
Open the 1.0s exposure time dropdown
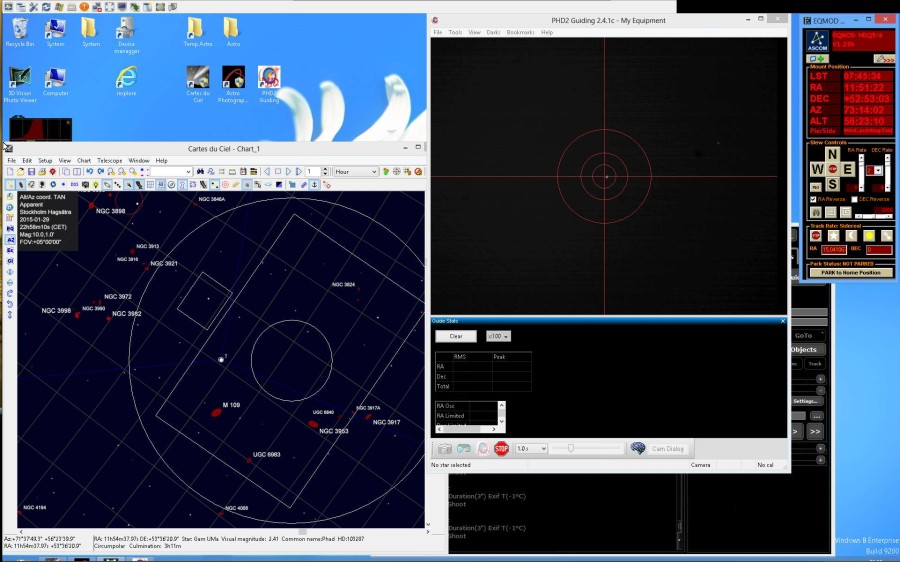[x=532, y=448]
